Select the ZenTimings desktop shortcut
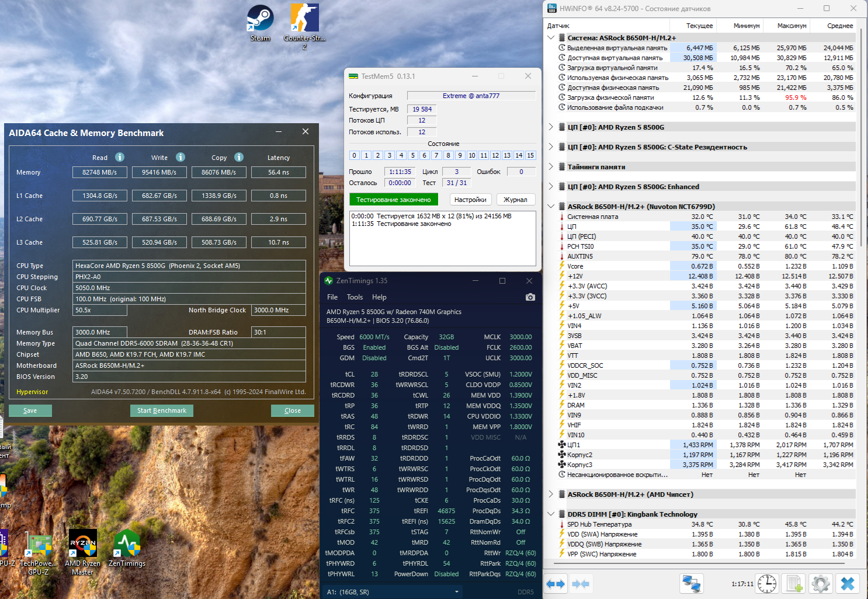 click(127, 548)
